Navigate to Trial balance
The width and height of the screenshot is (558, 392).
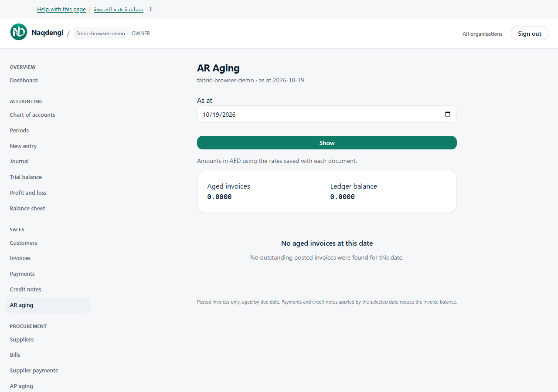[26, 177]
